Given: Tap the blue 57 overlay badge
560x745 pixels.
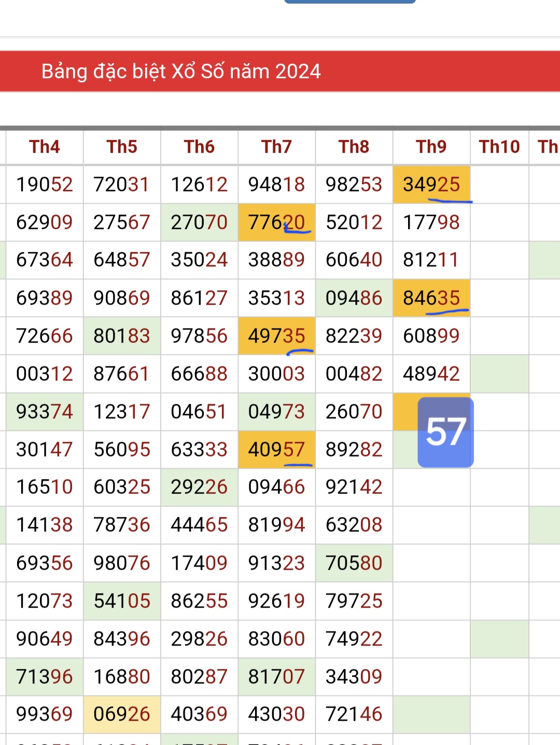Looking at the screenshot, I should pyautogui.click(x=445, y=432).
